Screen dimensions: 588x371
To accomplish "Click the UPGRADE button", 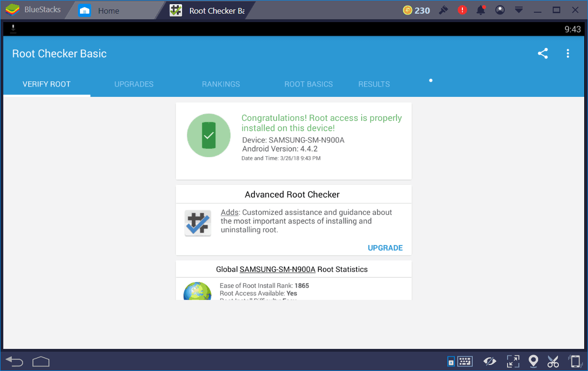I will point(385,248).
